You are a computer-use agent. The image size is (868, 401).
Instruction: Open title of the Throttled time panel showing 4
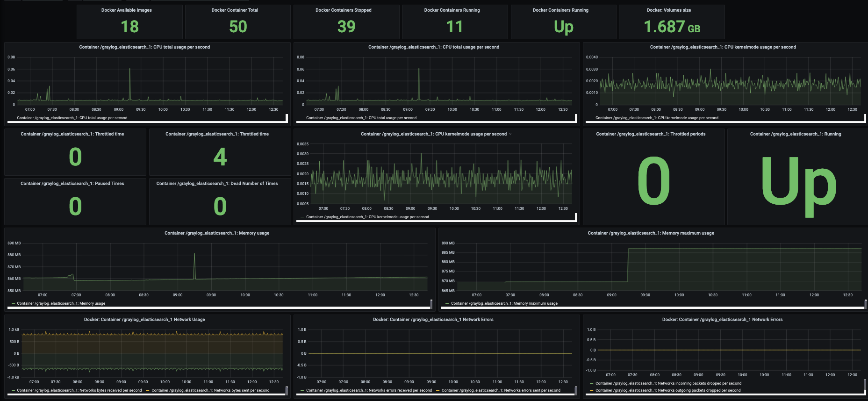click(217, 134)
